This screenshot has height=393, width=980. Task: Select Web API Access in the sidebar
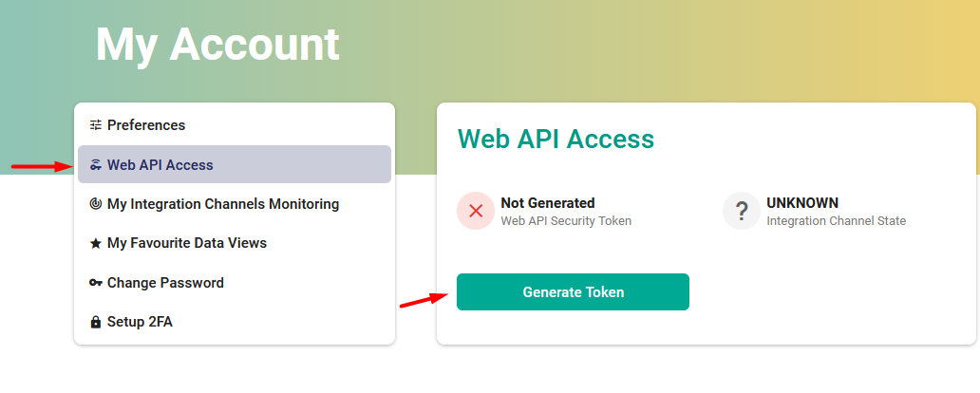[160, 165]
